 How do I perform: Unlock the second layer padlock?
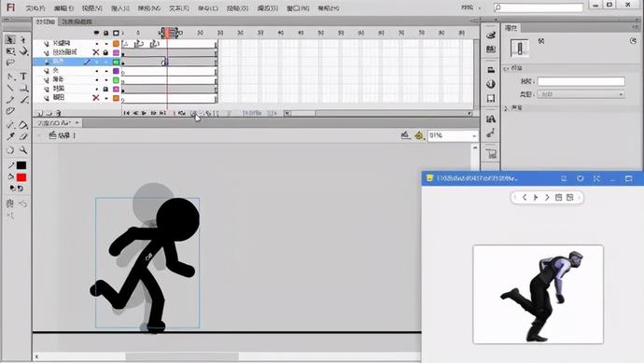pyautogui.click(x=106, y=52)
